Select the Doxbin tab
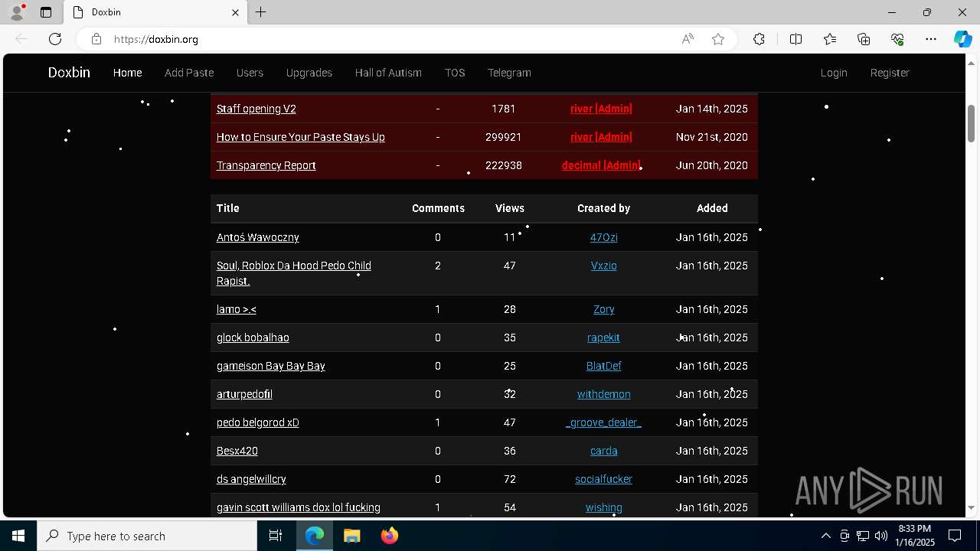 point(155,12)
